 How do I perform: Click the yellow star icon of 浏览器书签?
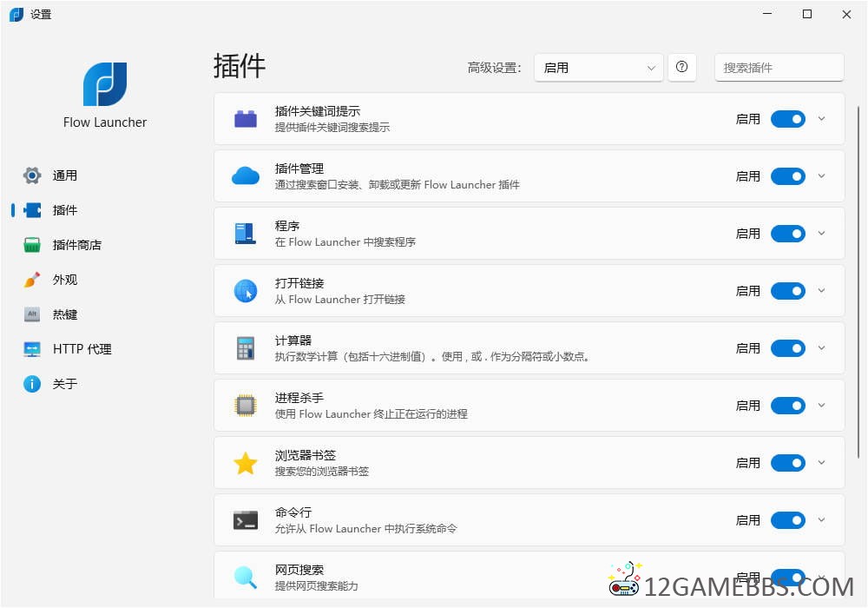246,463
